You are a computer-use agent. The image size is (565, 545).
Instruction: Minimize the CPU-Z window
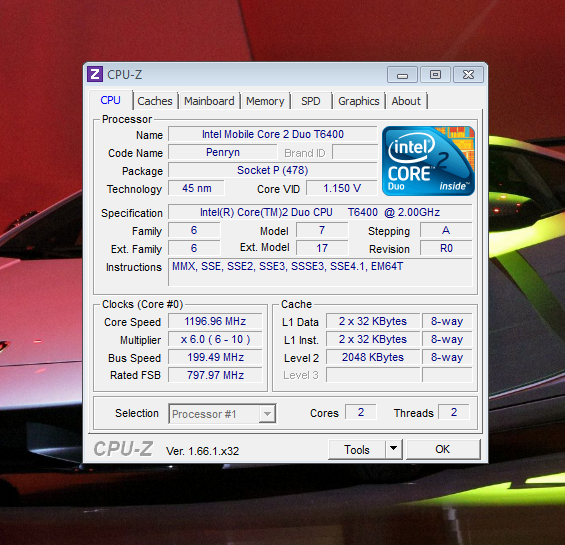(x=402, y=75)
